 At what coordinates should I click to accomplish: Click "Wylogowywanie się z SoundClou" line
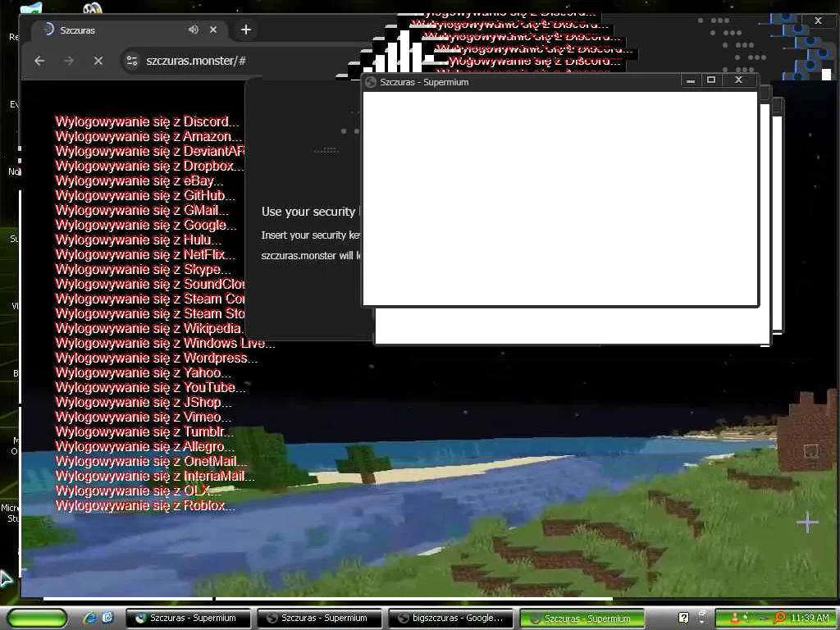[x=150, y=284]
